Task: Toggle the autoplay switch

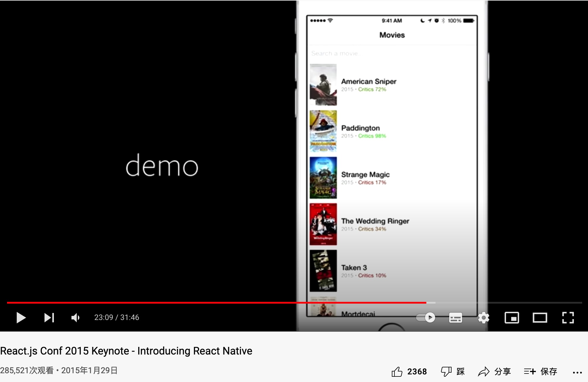Action: pos(425,317)
